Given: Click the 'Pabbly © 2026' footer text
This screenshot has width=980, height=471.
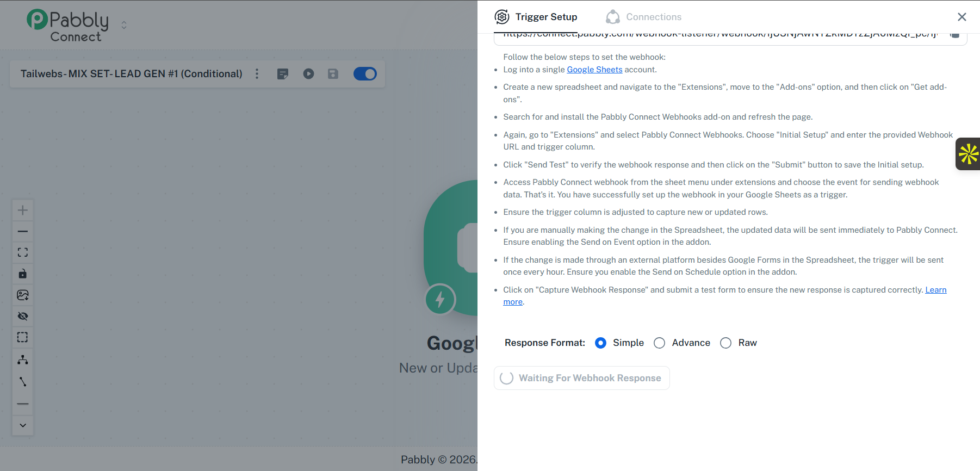Looking at the screenshot, I should [439, 460].
